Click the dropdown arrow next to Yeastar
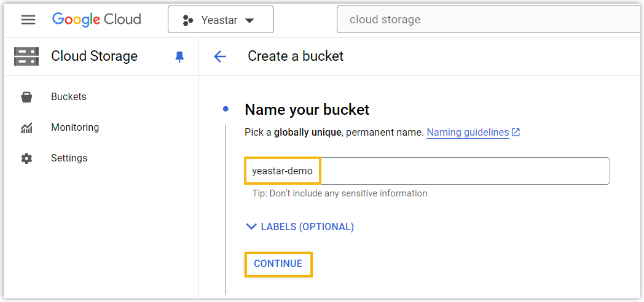Image resolution: width=644 pixels, height=302 pixels. [x=249, y=21]
